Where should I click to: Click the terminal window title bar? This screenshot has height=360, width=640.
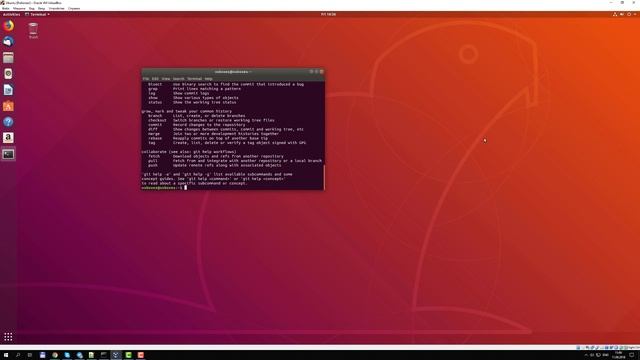(x=232, y=72)
